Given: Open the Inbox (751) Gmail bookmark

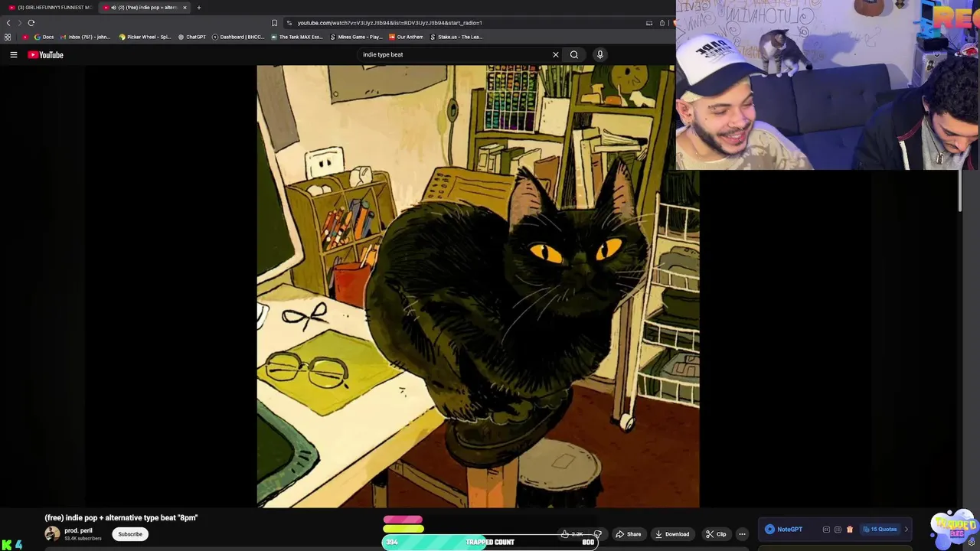Looking at the screenshot, I should point(85,37).
